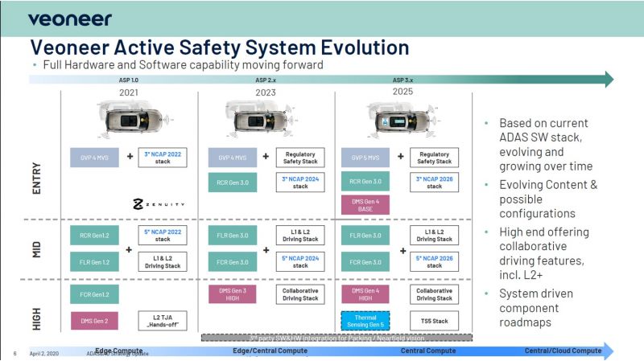The image size is (644, 361).
Task: Click the 'ASP 3.x' timeline label
Action: click(x=403, y=80)
